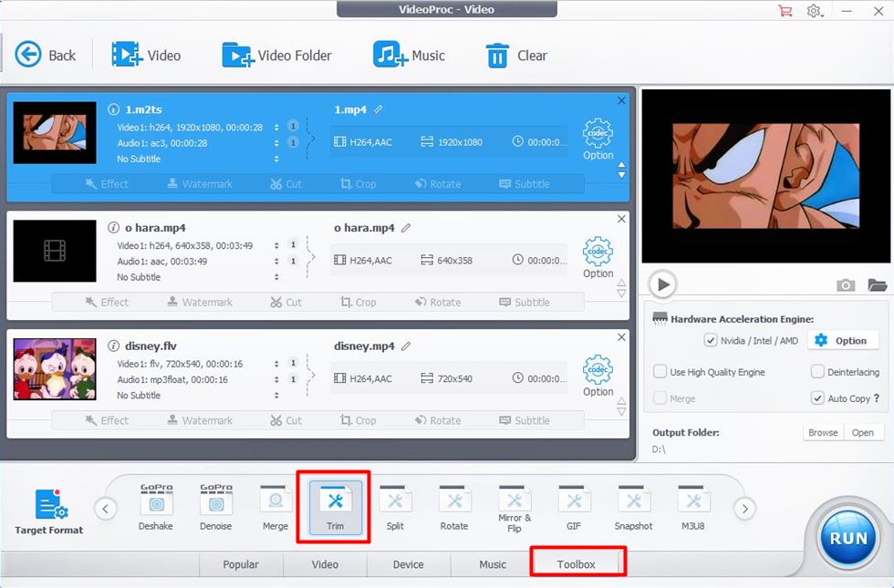Import a Video Folder
This screenshot has width=894, height=588.
276,56
